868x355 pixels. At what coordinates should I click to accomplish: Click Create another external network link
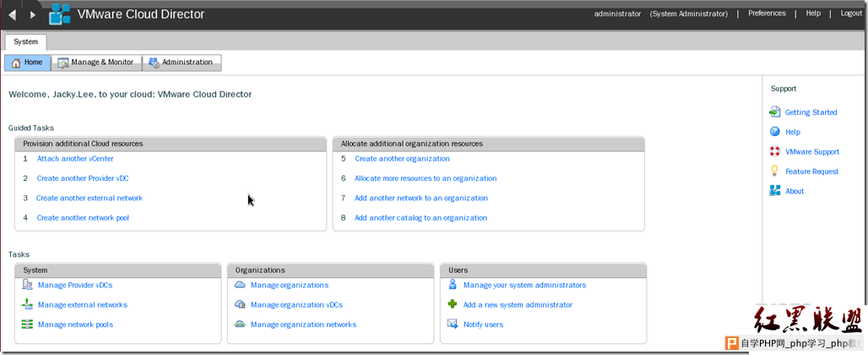(90, 198)
